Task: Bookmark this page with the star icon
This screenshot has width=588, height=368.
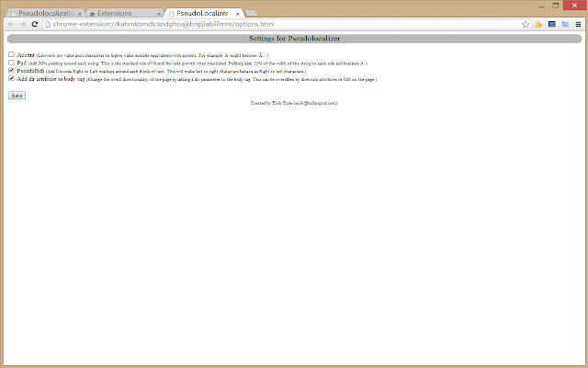Action: 525,24
